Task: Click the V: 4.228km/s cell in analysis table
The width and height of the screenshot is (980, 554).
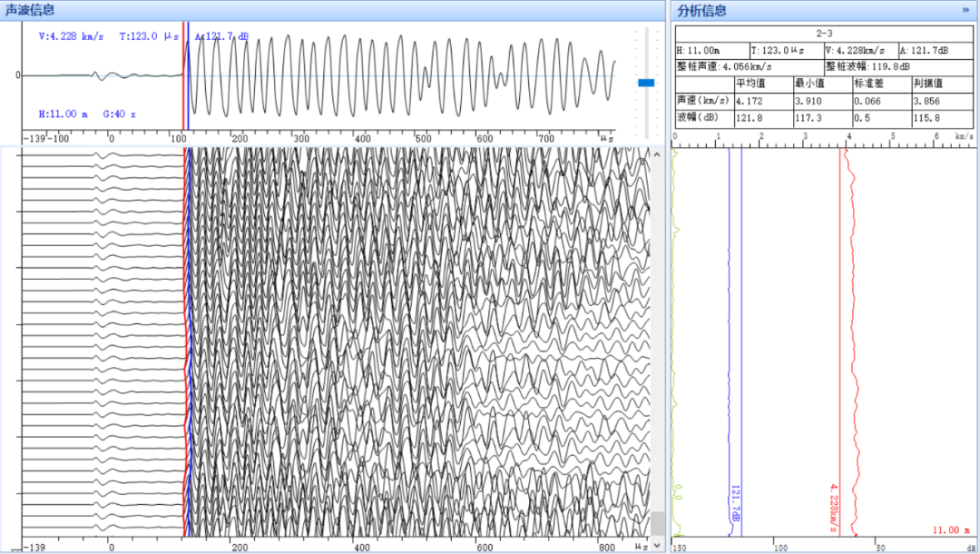Action: 860,51
